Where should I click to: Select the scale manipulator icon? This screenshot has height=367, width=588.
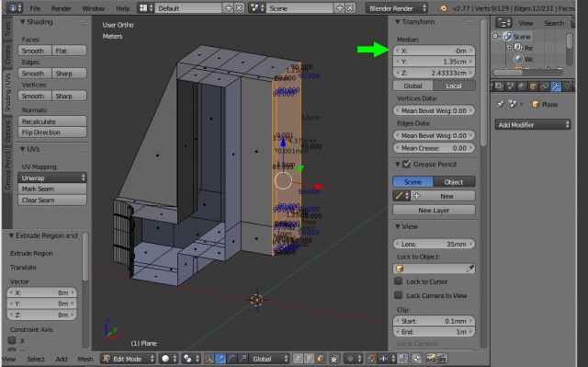(243, 359)
